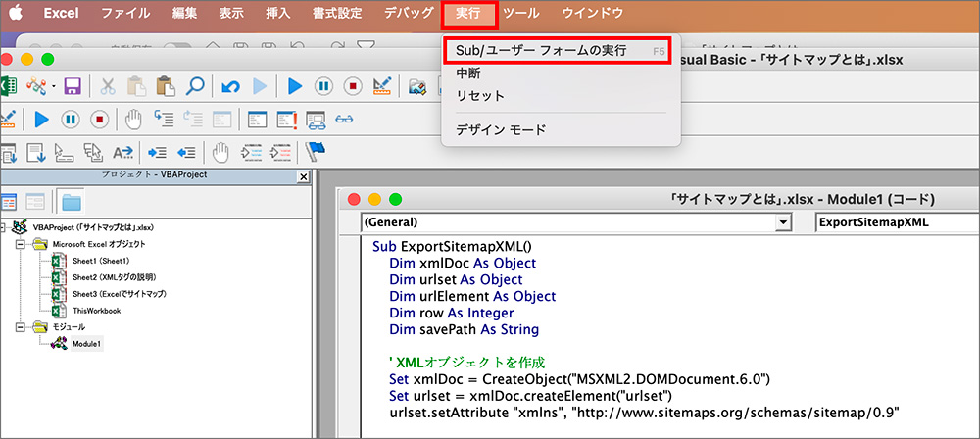Click View Object icon in Project panel
Screen dimensions: 980x439
(x=34, y=201)
